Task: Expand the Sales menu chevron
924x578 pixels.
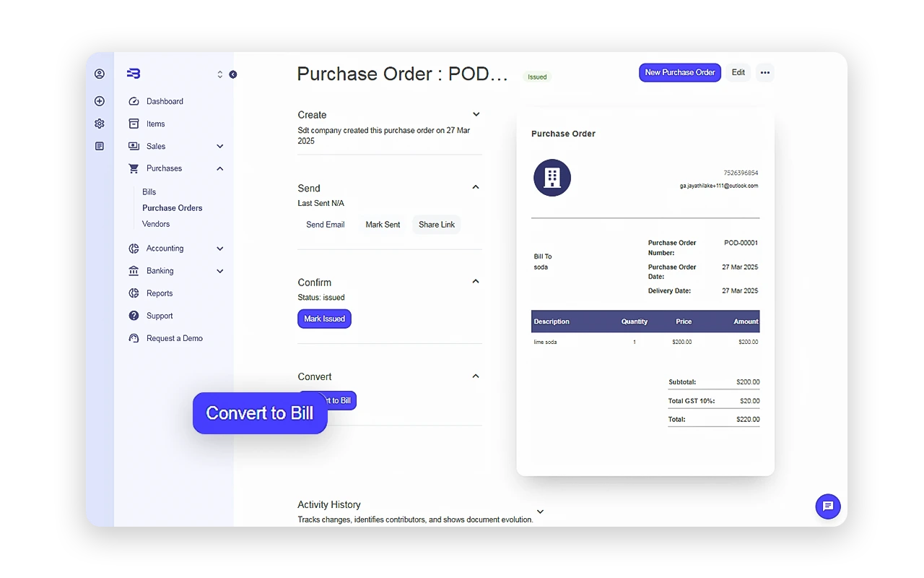Action: [x=220, y=146]
